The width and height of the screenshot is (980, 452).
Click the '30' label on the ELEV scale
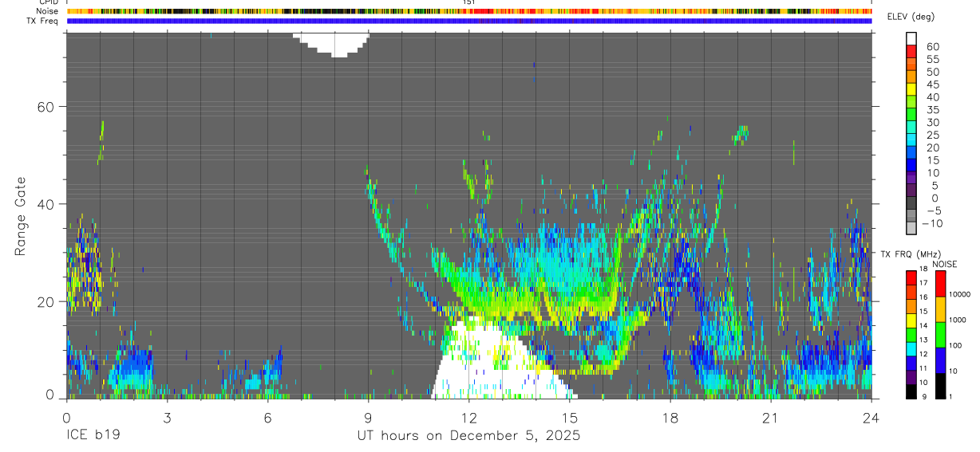click(932, 122)
